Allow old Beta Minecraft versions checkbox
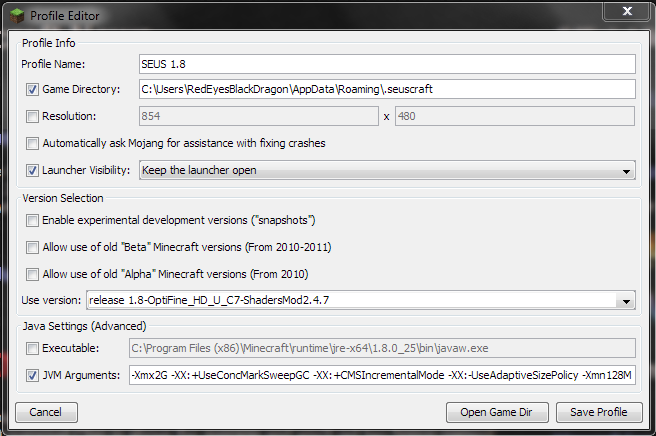 pos(32,247)
